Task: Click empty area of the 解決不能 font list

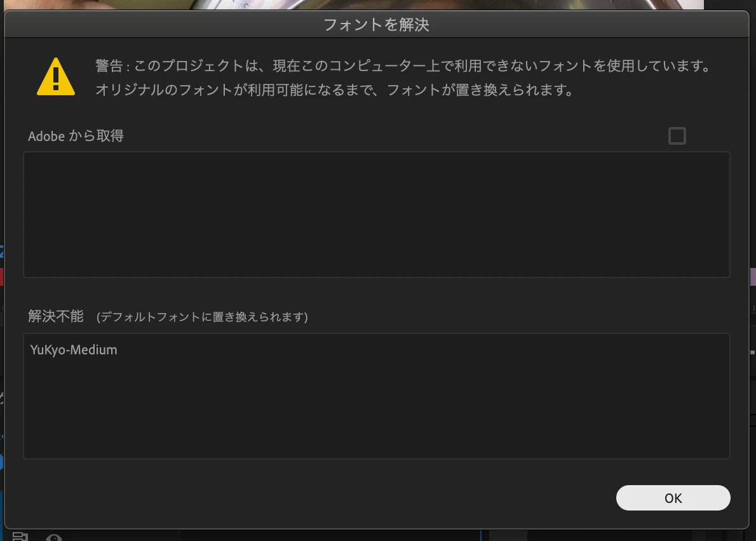Action: click(377, 410)
